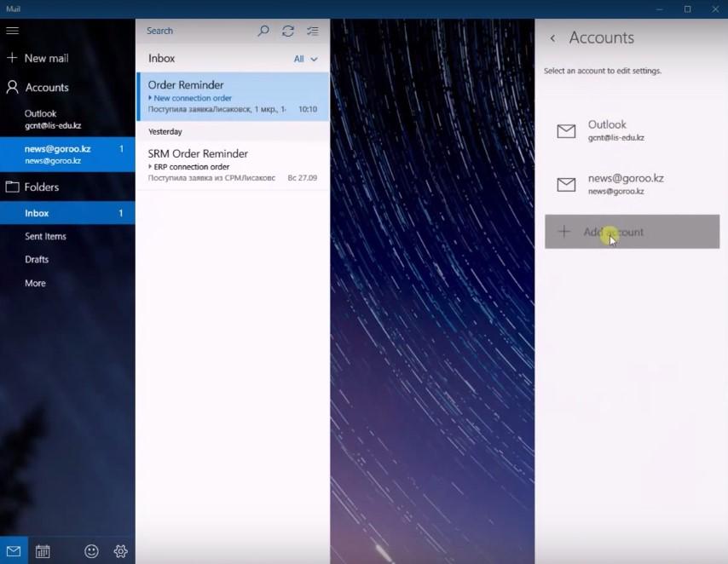
Task: Select Outlook account in the left sidebar
Action: (x=53, y=118)
